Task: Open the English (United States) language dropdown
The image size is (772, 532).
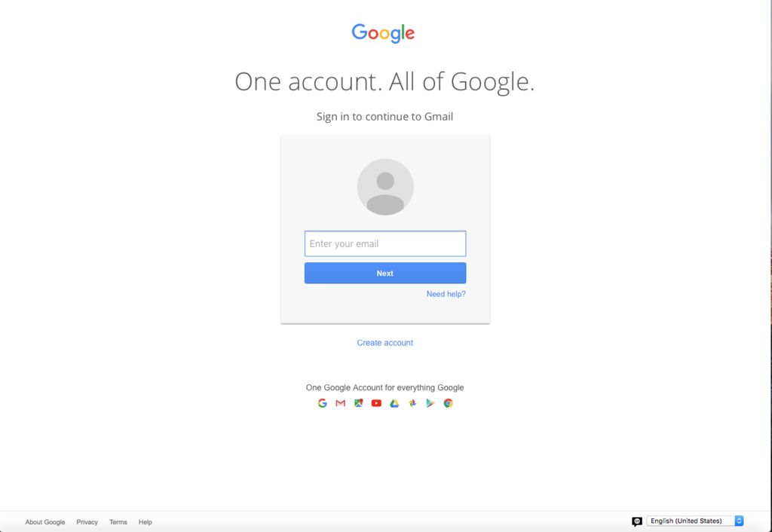Action: (694, 521)
